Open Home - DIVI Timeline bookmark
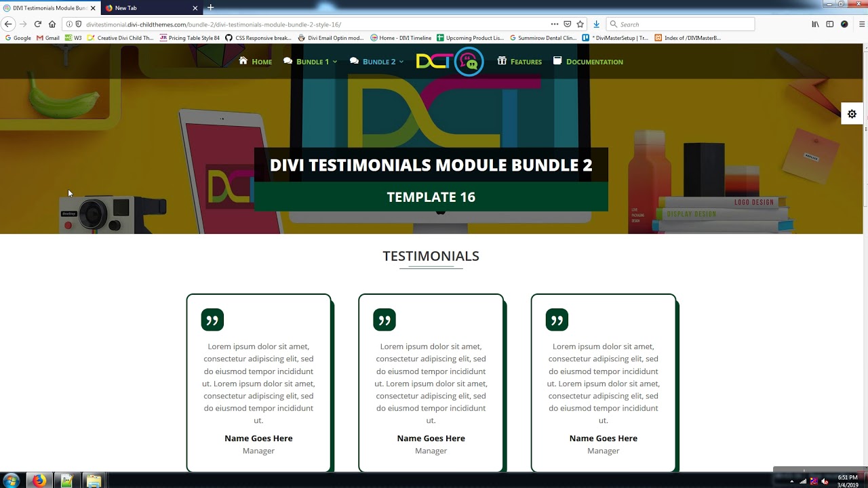This screenshot has height=488, width=868. pyautogui.click(x=400, y=38)
